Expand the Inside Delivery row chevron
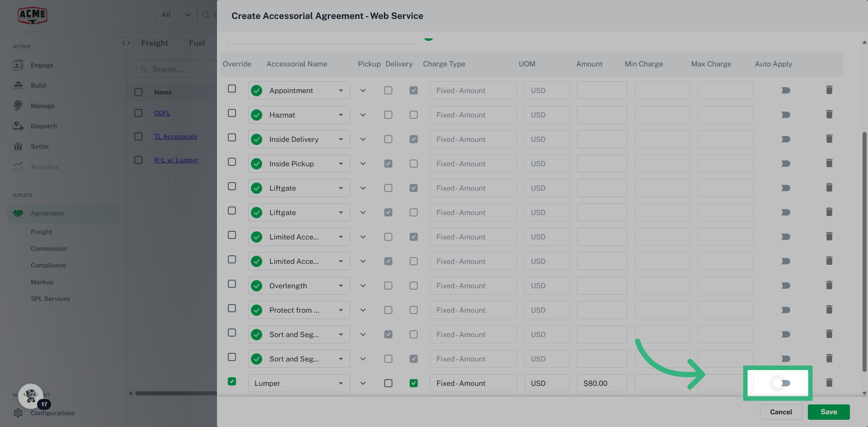This screenshot has width=868, height=427. pos(363,139)
